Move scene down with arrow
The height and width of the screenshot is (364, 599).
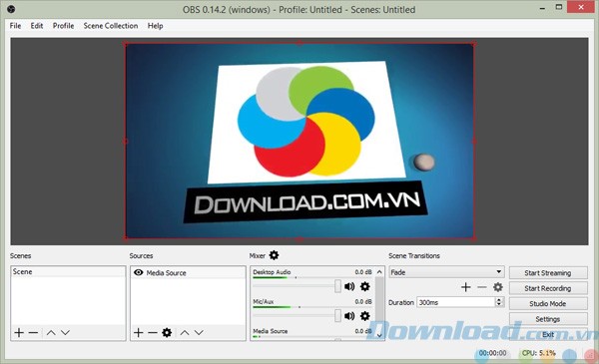coord(65,333)
